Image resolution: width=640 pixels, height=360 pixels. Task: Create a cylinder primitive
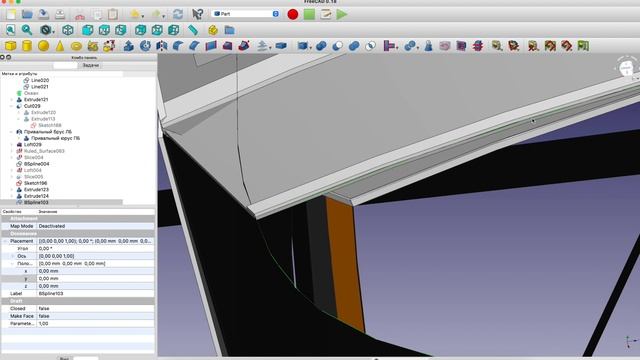pos(27,46)
